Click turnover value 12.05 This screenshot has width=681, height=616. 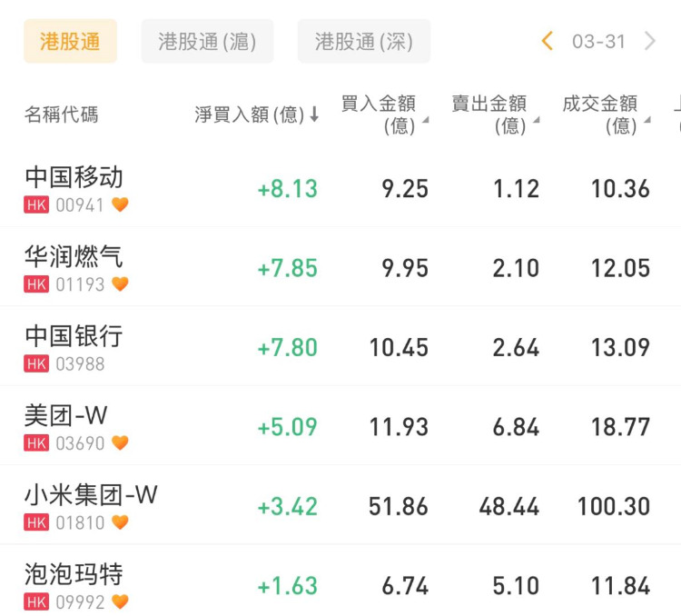(x=621, y=268)
